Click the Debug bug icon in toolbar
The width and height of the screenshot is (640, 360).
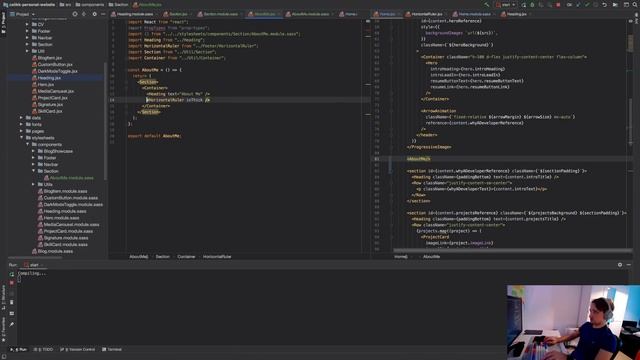click(532, 4)
